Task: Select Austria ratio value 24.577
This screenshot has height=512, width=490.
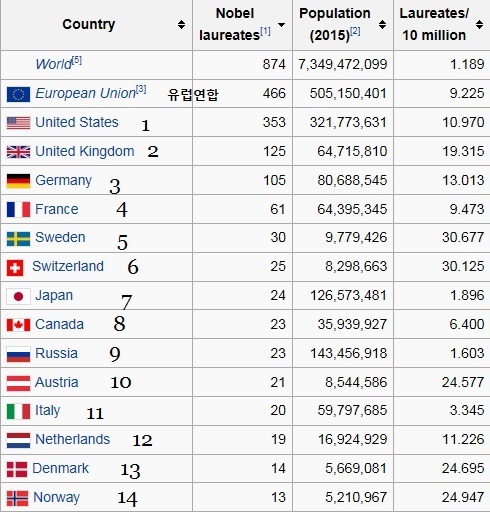Action: (x=463, y=382)
